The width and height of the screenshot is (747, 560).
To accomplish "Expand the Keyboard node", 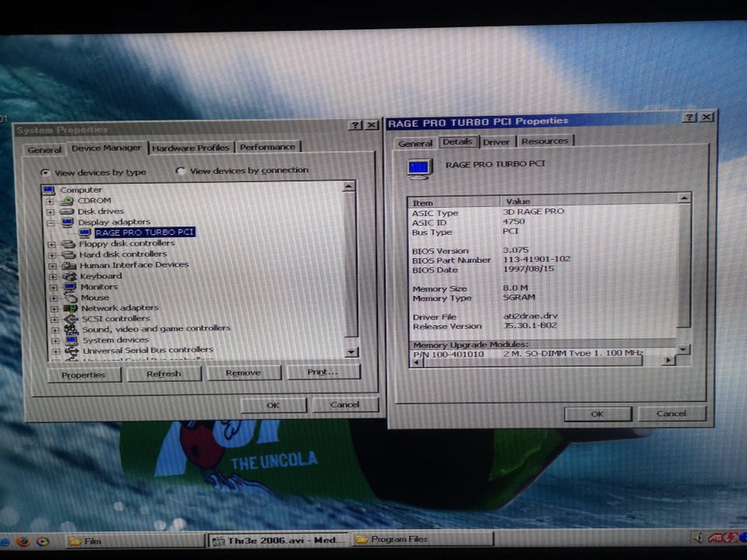I will (x=53, y=277).
